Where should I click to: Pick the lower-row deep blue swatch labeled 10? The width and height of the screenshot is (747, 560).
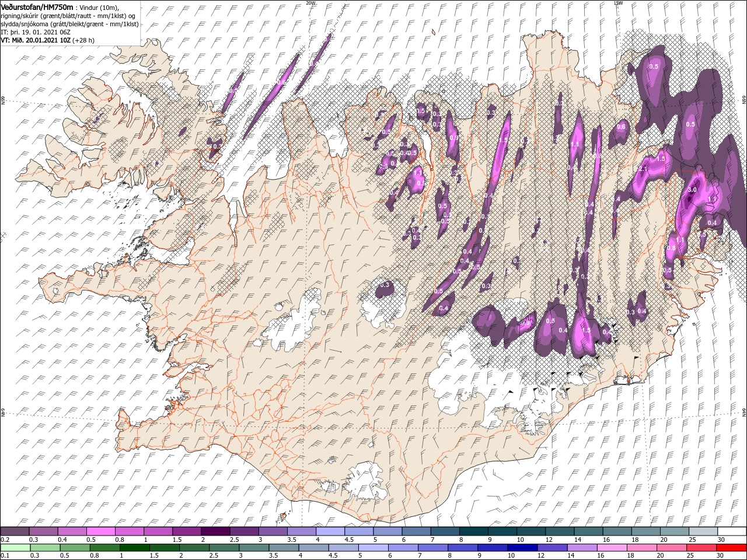tap(523, 547)
